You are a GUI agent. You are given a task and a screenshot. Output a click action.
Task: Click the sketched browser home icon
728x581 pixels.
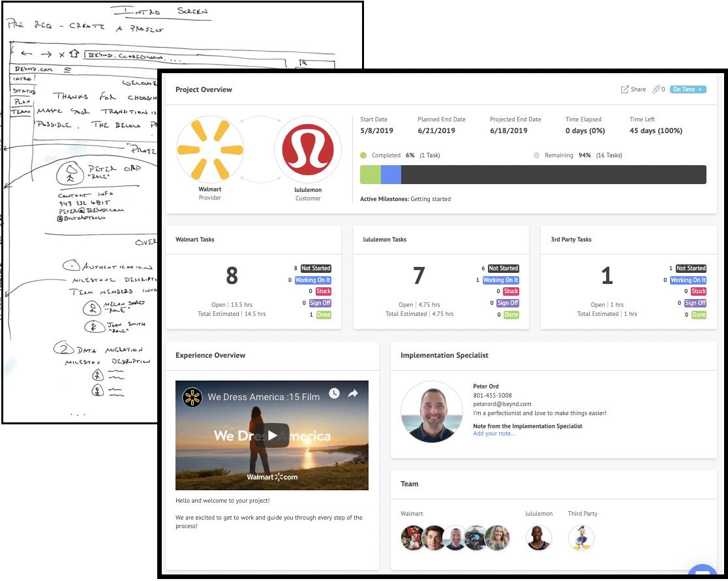74,54
